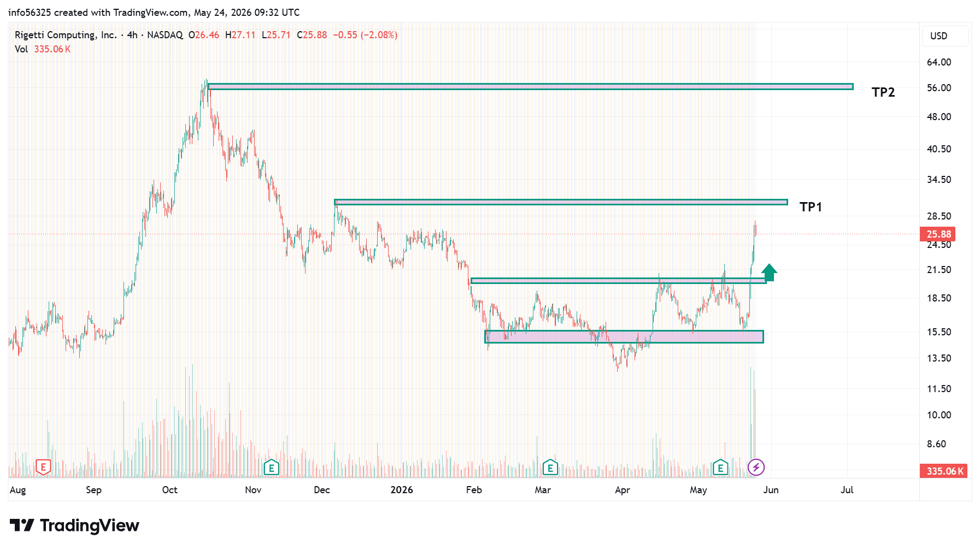Click the Vol 335.06 K legend line
The width and height of the screenshot is (980, 550).
click(43, 49)
